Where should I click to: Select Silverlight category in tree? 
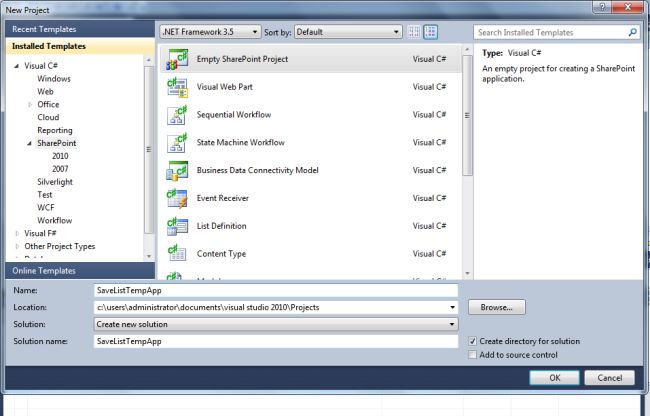(x=55, y=182)
